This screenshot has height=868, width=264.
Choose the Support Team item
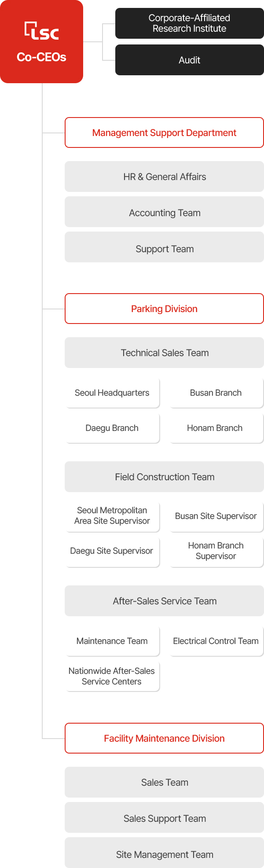164,249
